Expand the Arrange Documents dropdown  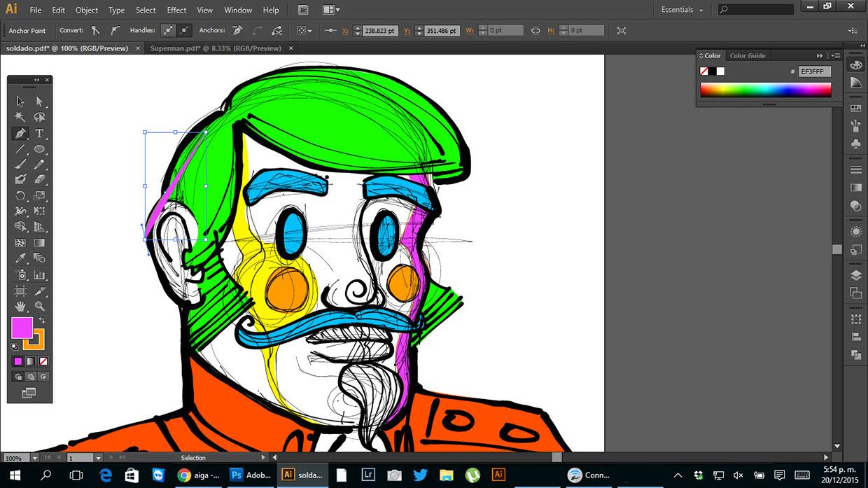click(x=330, y=10)
